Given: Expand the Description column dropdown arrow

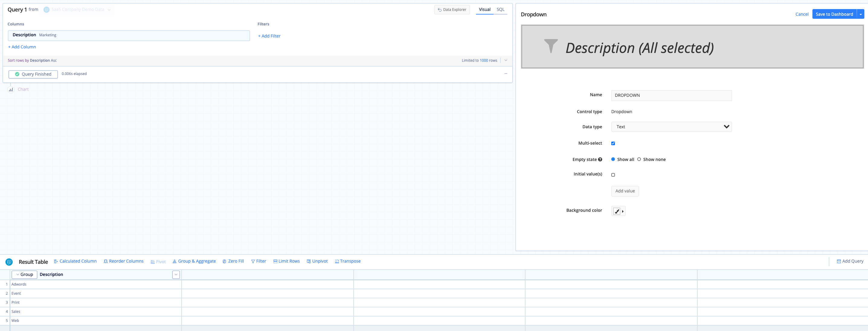Looking at the screenshot, I should [176, 274].
